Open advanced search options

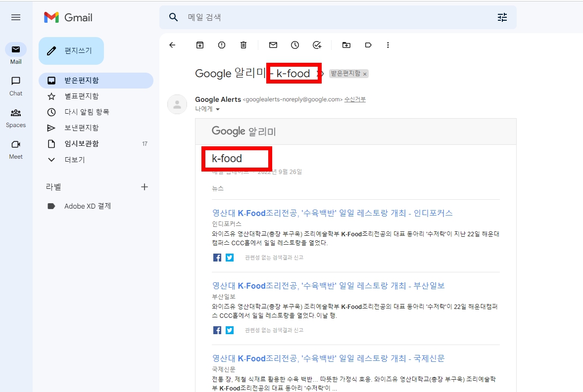pos(502,17)
